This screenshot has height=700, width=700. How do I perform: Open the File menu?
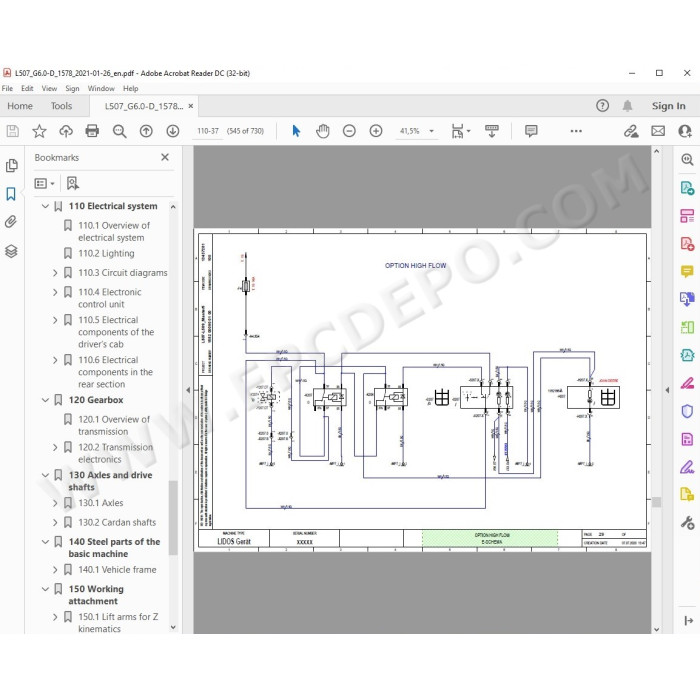pos(7,88)
